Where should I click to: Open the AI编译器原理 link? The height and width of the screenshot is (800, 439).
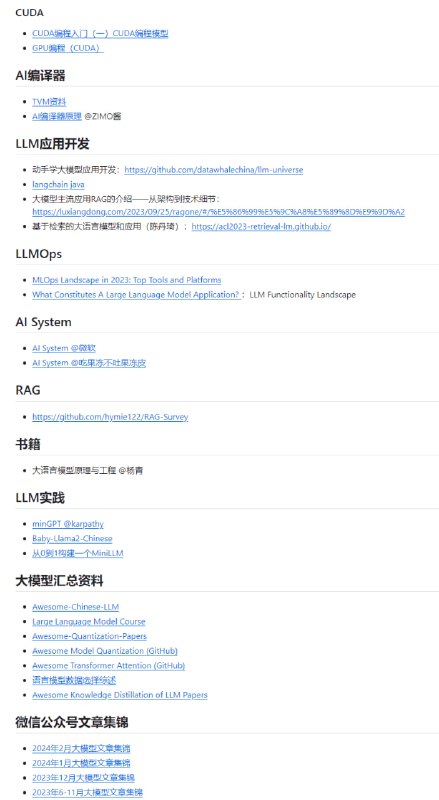(57, 116)
